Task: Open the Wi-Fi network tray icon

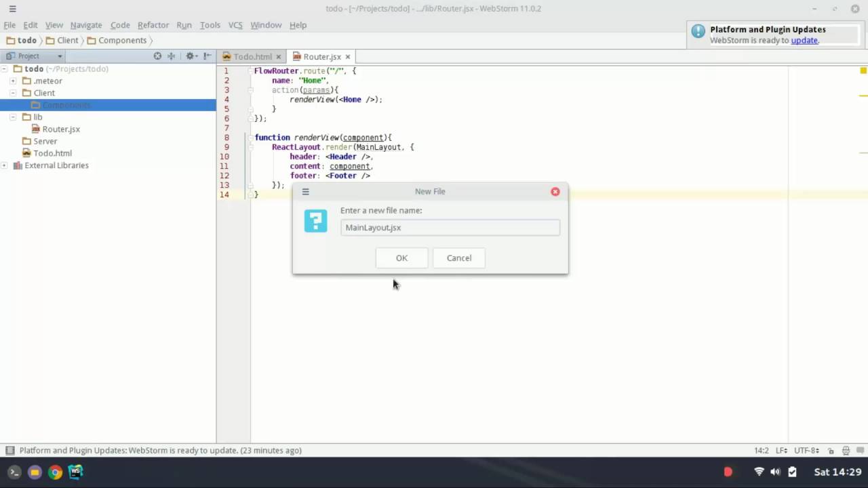Action: pyautogui.click(x=759, y=472)
